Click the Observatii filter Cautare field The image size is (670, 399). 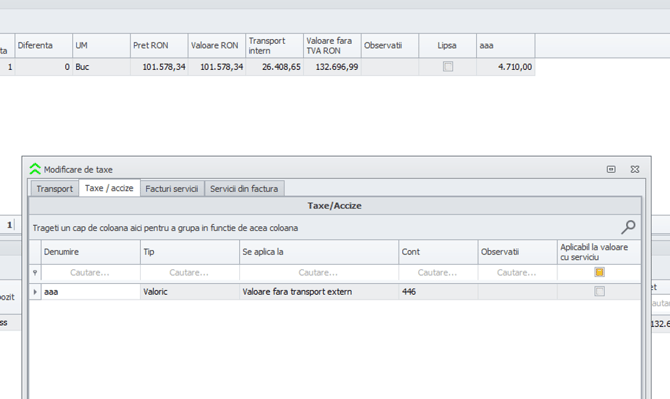click(x=517, y=273)
